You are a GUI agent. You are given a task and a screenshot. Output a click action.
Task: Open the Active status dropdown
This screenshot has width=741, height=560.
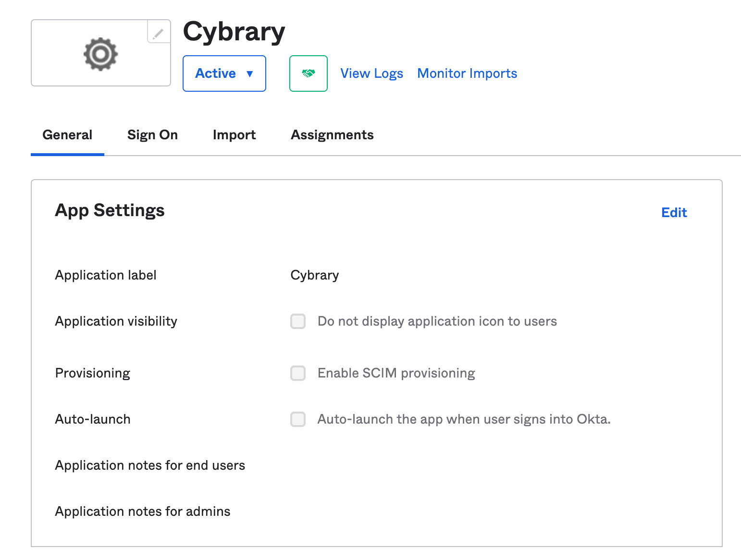[224, 73]
